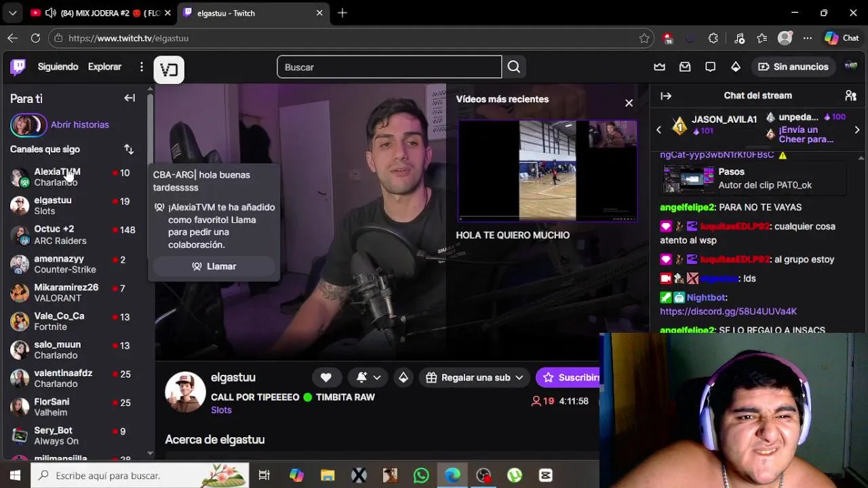The image size is (868, 488).
Task: Click the Llamar button in the popup
Action: pyautogui.click(x=214, y=266)
